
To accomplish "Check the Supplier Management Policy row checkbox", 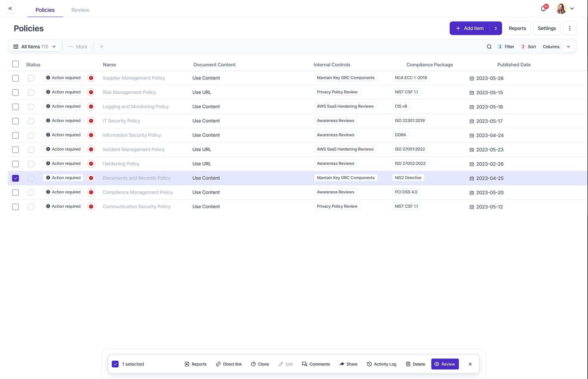I will (x=15, y=78).
